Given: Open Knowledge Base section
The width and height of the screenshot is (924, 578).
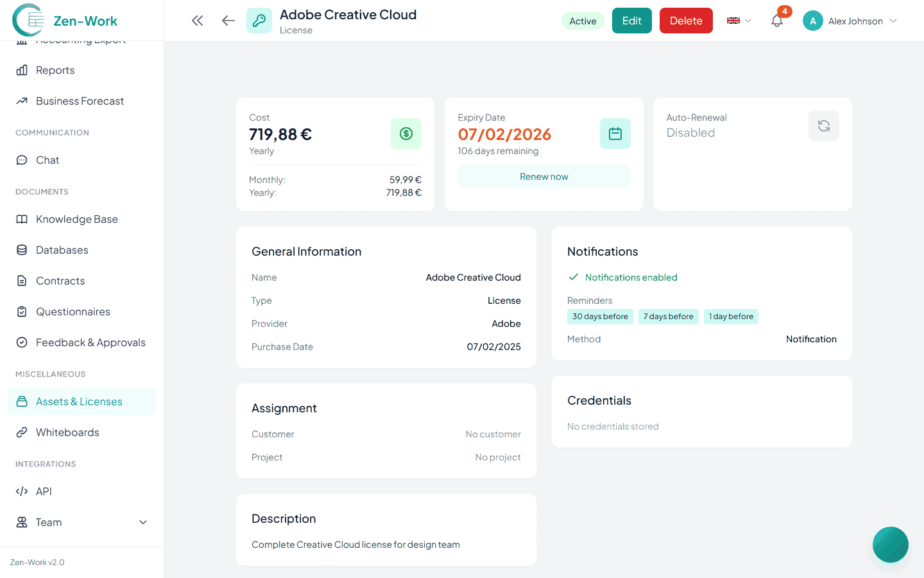Looking at the screenshot, I should 81,219.
